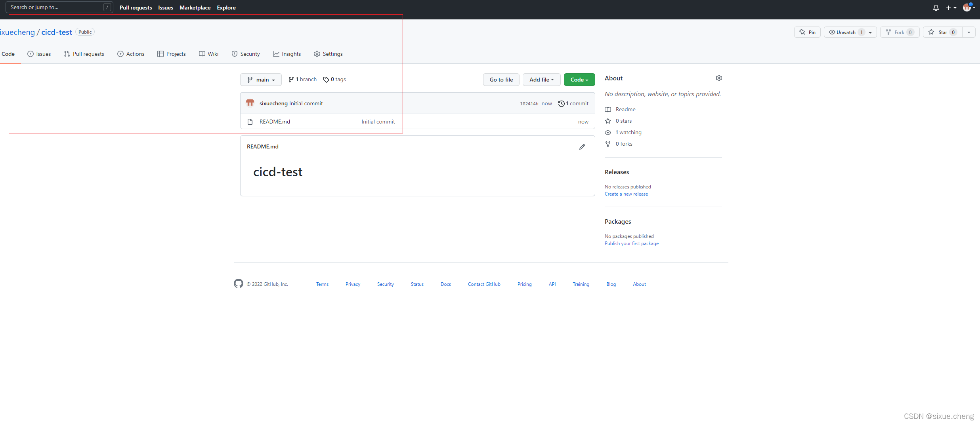Switch to the Actions tab
The width and height of the screenshot is (980, 424).
[131, 54]
